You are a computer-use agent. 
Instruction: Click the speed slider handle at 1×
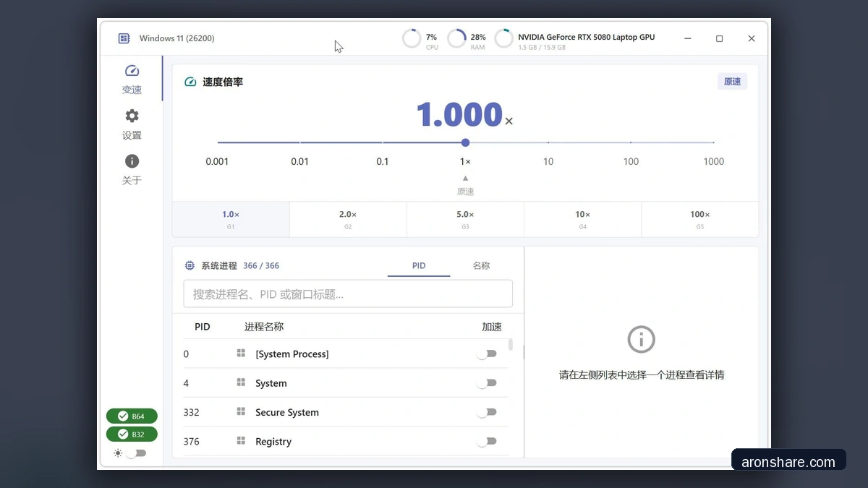click(x=465, y=142)
